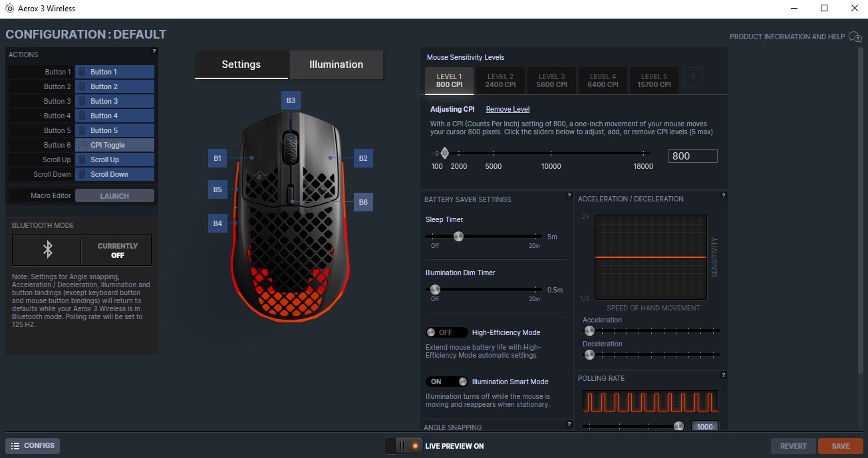Click the B1 left button marker

pos(217,158)
